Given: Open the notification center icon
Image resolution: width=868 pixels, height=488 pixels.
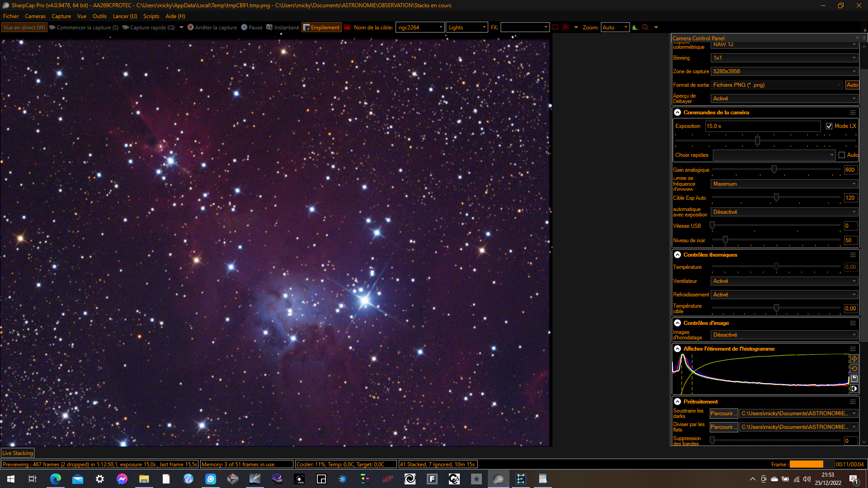Looking at the screenshot, I should click(x=854, y=479).
